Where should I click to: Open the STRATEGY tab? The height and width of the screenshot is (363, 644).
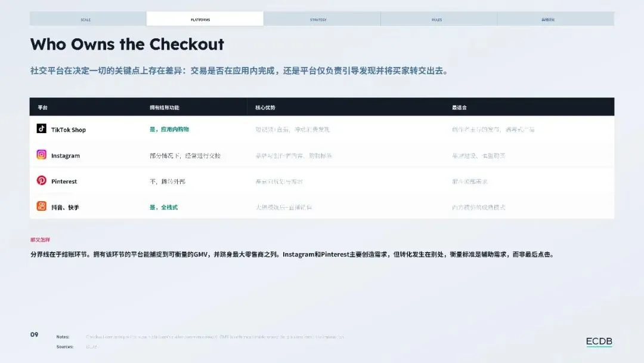pyautogui.click(x=322, y=19)
